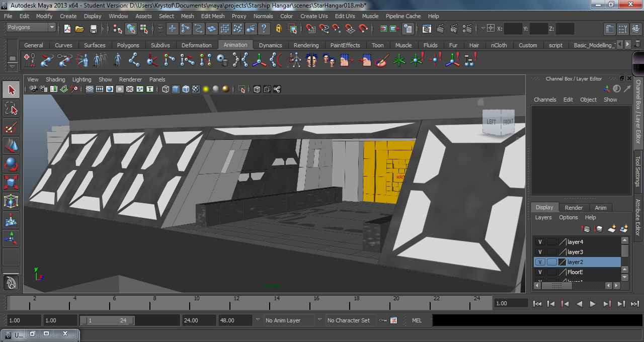Image resolution: width=644 pixels, height=342 pixels.
Task: Open the Mesh menu
Action: [187, 16]
